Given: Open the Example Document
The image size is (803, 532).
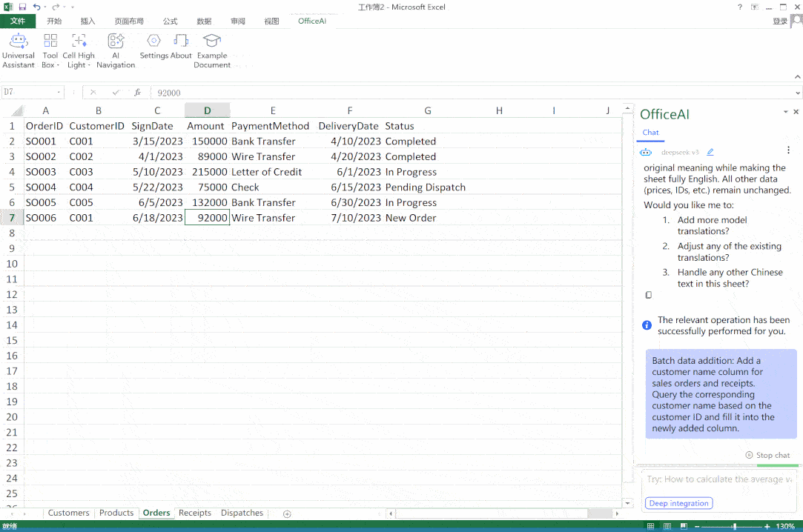Looking at the screenshot, I should [x=212, y=50].
